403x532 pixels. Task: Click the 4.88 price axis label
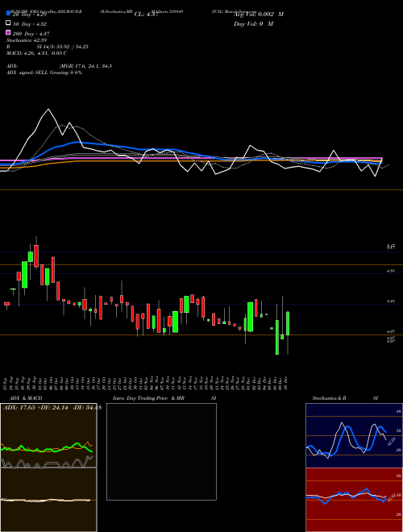391,271
